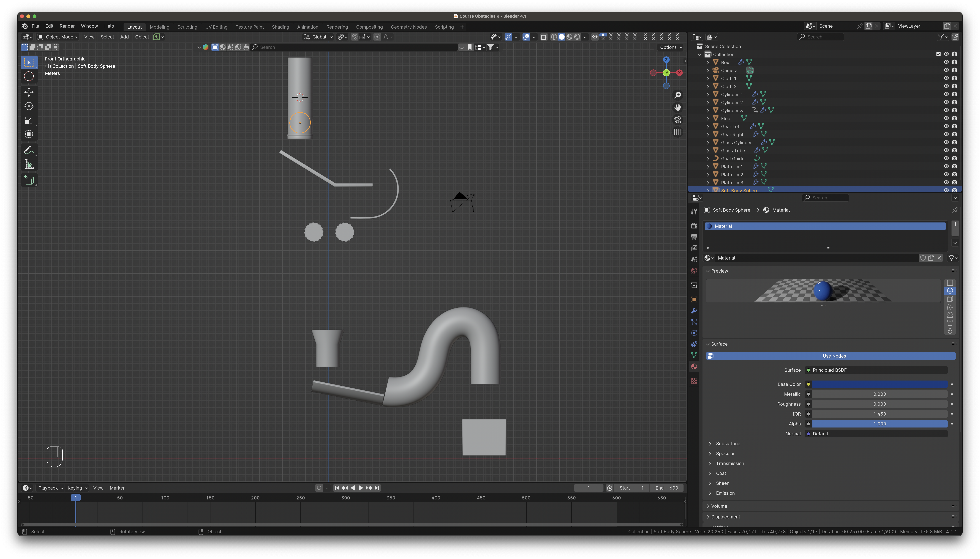Expand the Subsurface panel
980x559 pixels.
click(x=710, y=444)
